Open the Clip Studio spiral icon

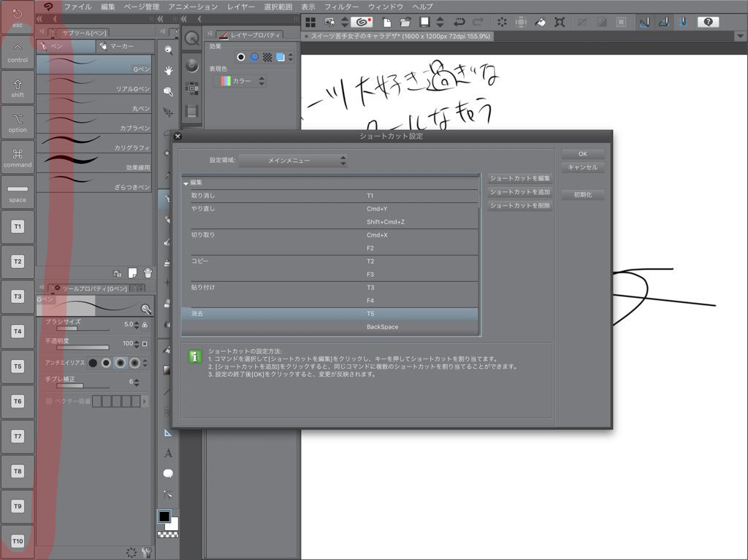click(x=362, y=22)
